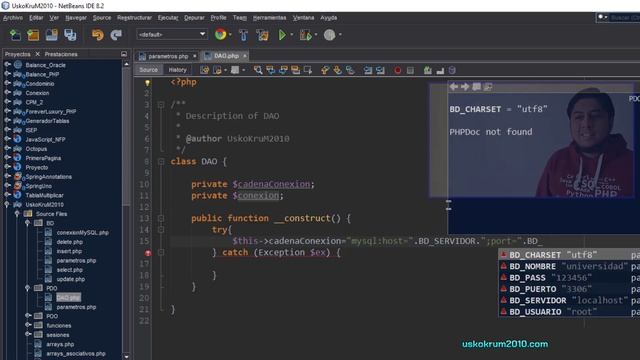Click the New Project toolbar icon
Viewport: 640px width, 360px height.
(33, 35)
